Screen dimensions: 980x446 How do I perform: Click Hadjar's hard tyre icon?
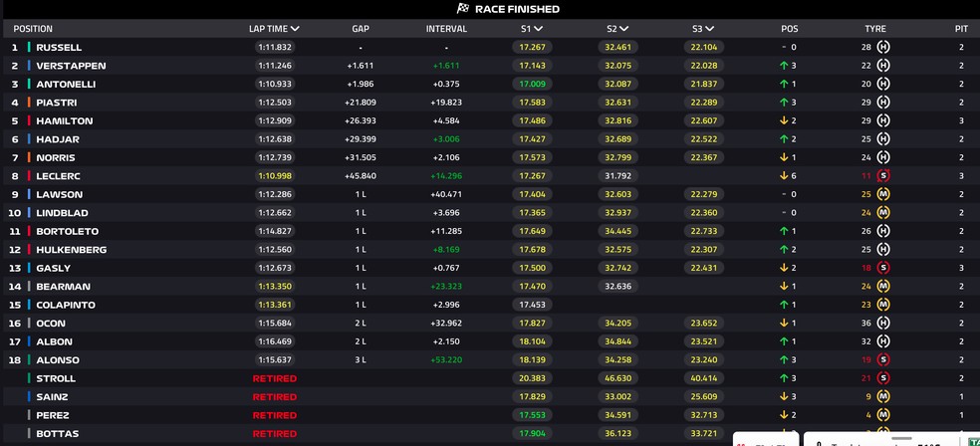pos(883,139)
